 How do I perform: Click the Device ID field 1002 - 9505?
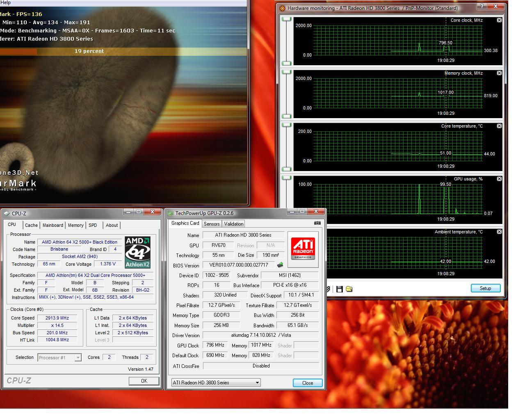[x=217, y=275]
